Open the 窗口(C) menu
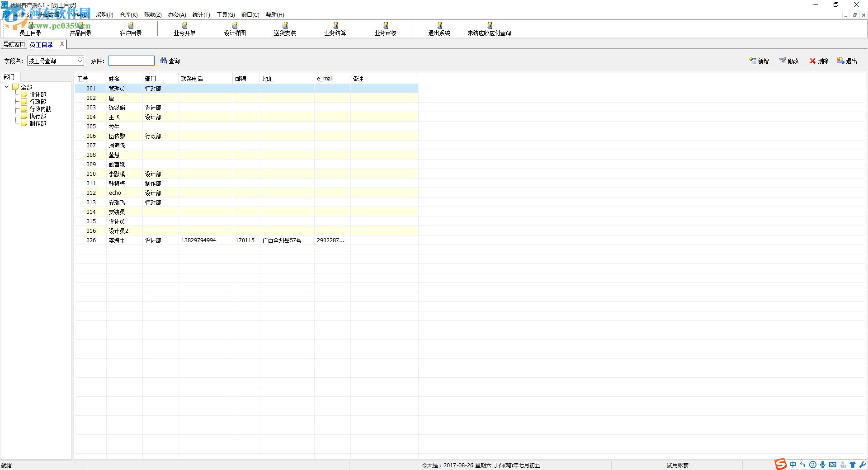 pyautogui.click(x=250, y=15)
